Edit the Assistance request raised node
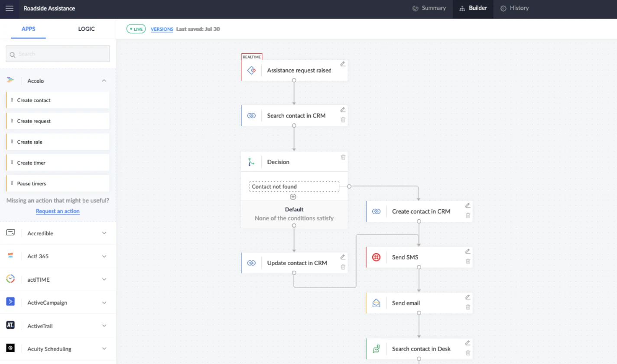This screenshot has width=617, height=364. click(x=343, y=64)
